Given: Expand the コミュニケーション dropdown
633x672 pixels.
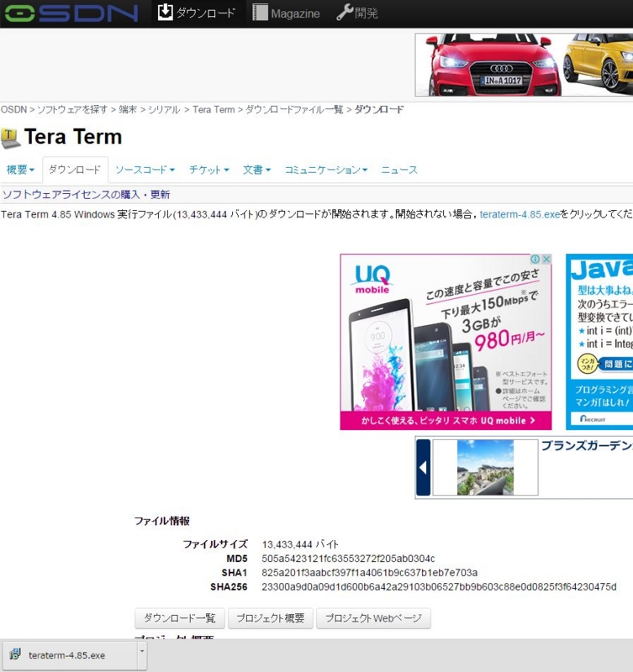Looking at the screenshot, I should coord(326,170).
